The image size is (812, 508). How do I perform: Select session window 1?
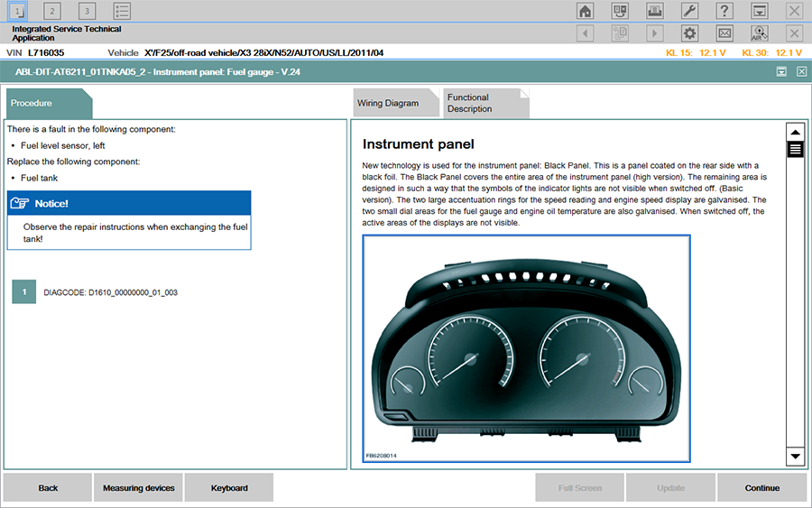pyautogui.click(x=17, y=11)
